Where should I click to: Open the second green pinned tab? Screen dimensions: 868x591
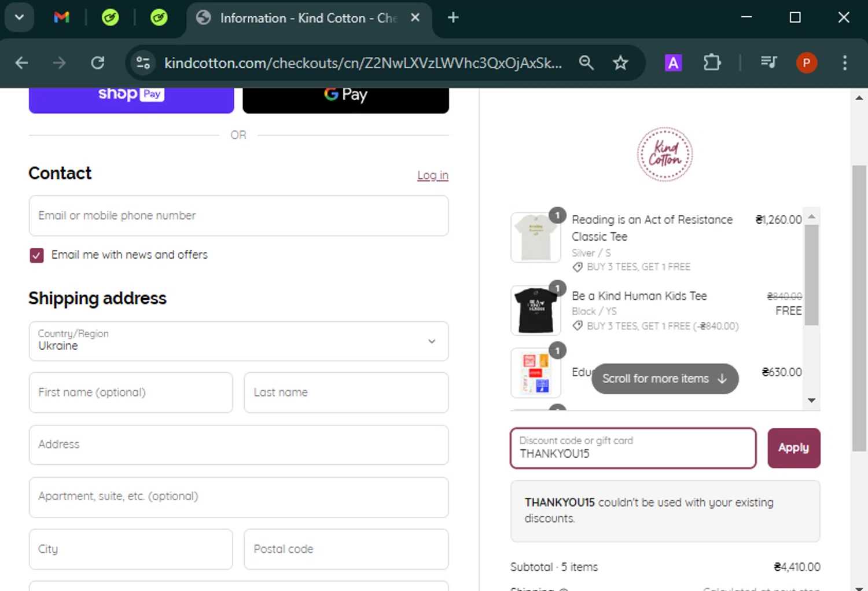pyautogui.click(x=159, y=17)
